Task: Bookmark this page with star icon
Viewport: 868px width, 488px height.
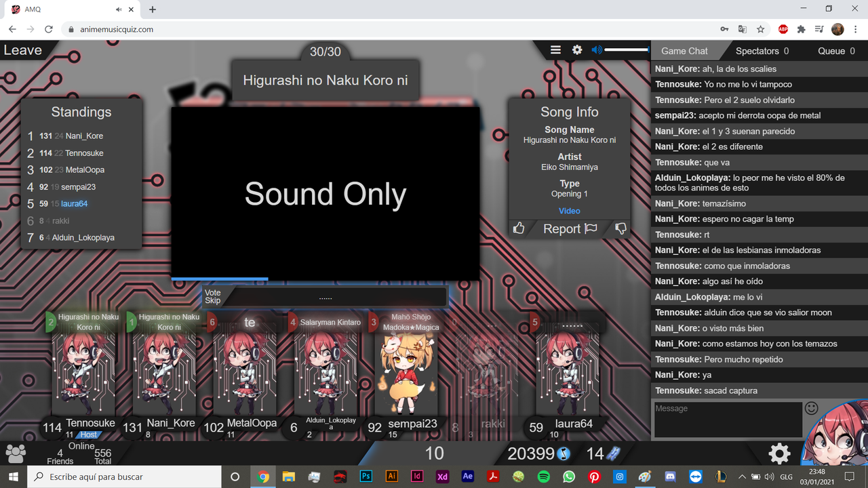Action: [761, 29]
